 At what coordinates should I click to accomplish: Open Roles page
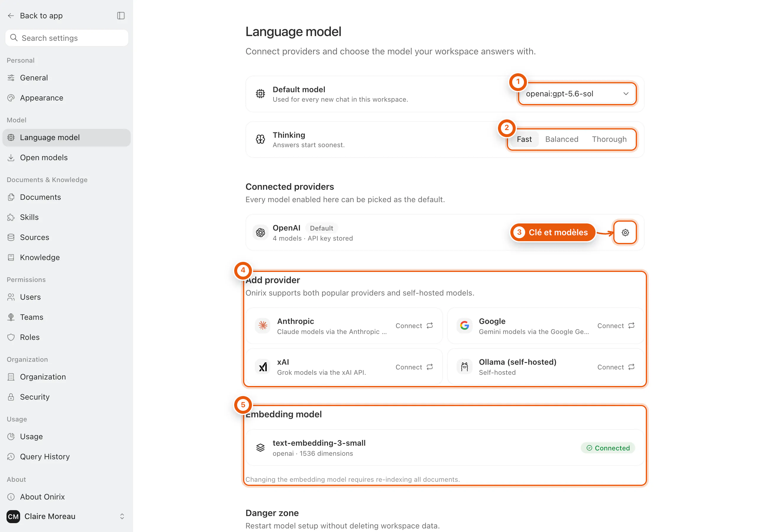67,337
